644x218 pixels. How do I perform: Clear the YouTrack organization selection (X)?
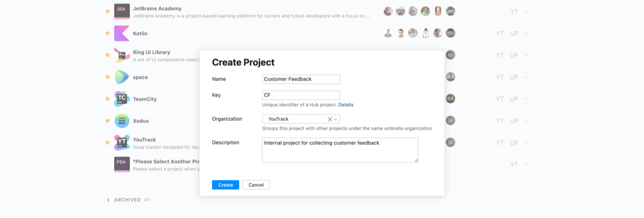coord(330,119)
